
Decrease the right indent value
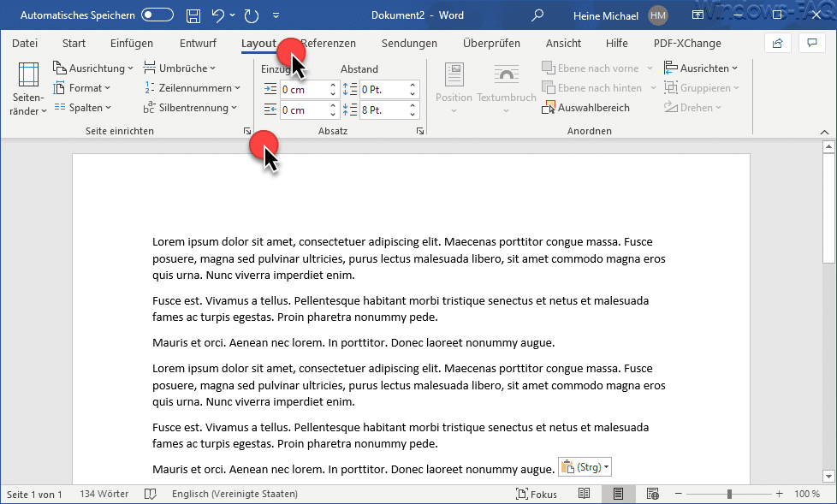333,115
